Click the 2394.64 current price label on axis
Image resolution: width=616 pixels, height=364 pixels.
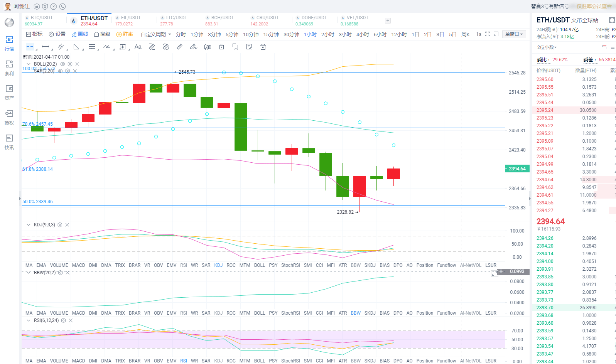(517, 169)
